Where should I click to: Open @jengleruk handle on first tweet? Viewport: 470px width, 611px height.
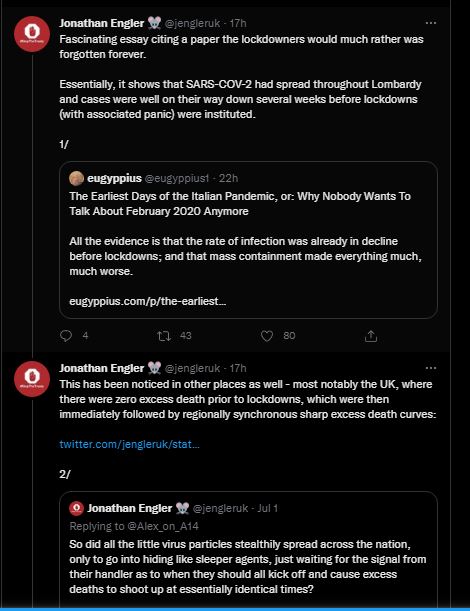point(193,23)
